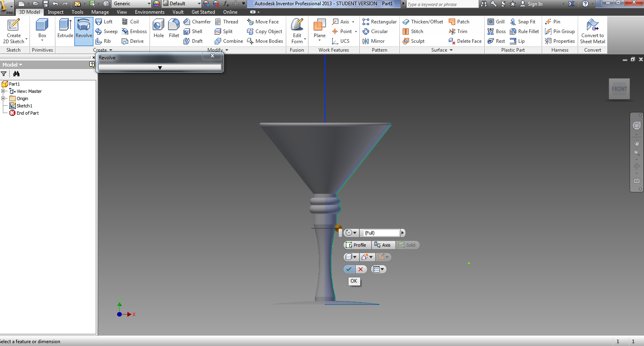Switch to the Tools tab
The image size is (644, 346).
(77, 12)
